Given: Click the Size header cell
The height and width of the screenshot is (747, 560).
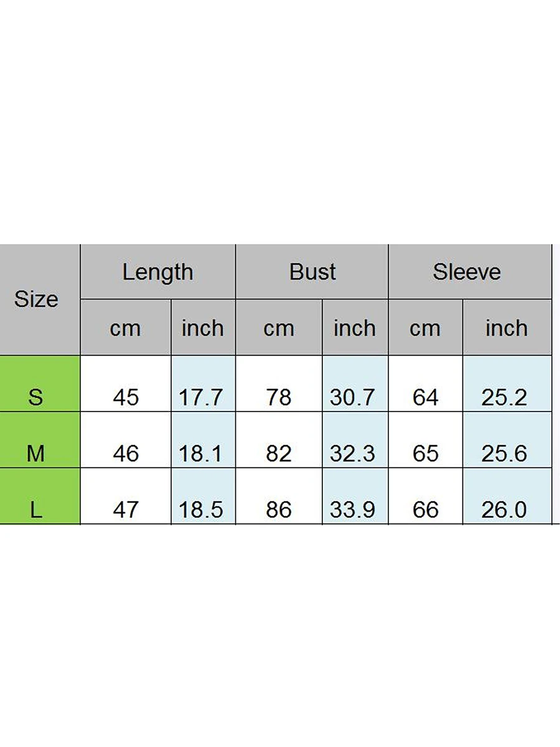Looking at the screenshot, I should (x=37, y=299).
